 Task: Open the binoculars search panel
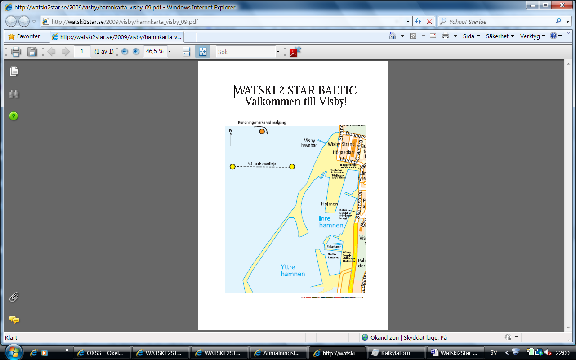[x=14, y=94]
